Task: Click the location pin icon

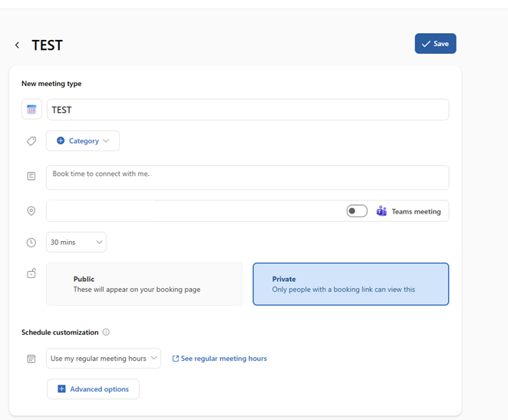Action: [x=31, y=211]
